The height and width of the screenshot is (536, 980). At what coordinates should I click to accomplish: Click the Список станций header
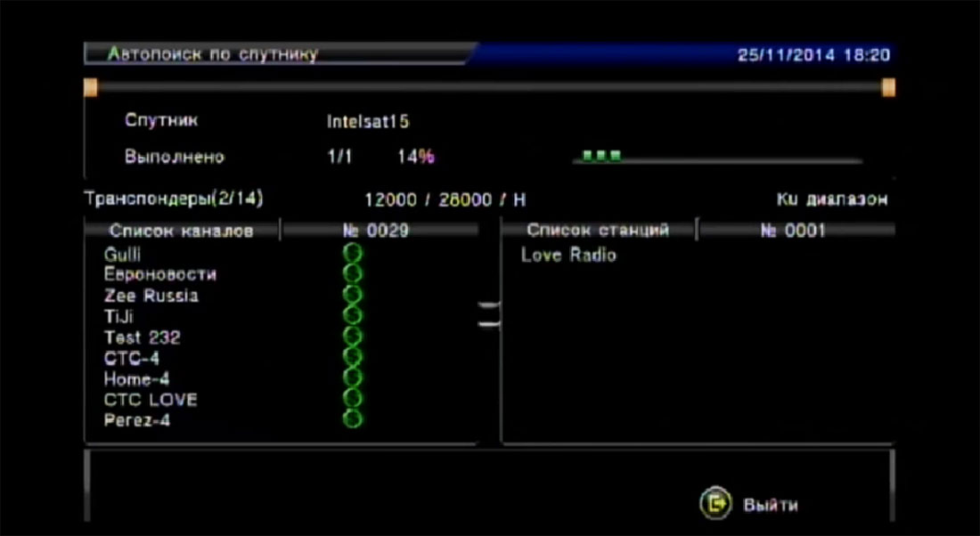click(598, 230)
